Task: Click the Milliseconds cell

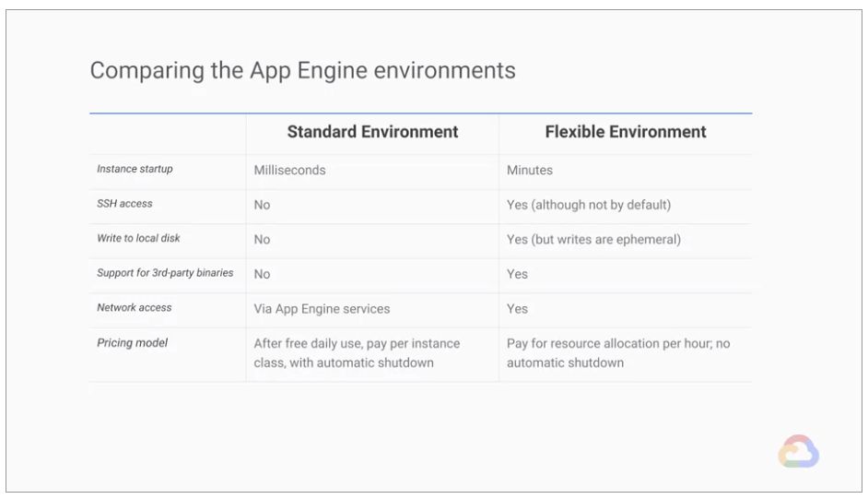Action: pos(289,170)
